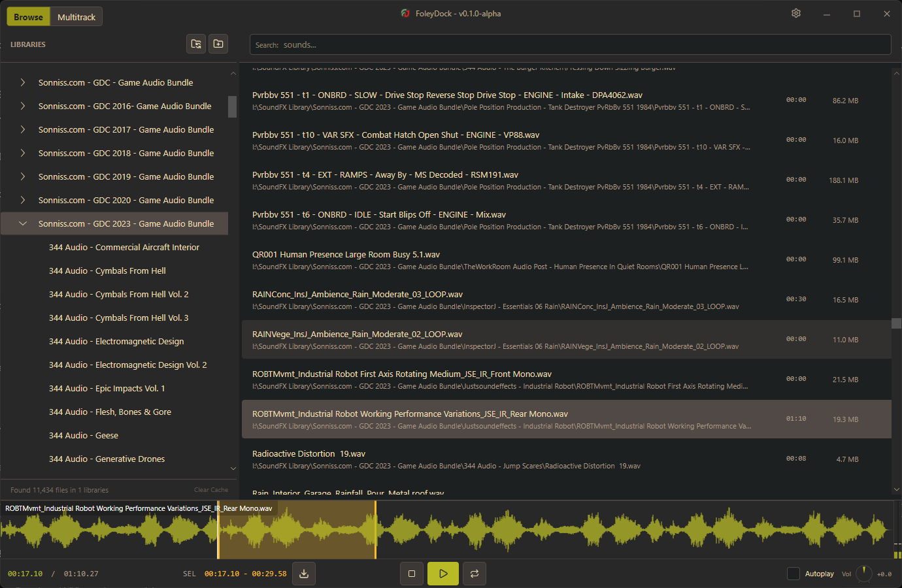Select Radioactive Distortion 19.wav
This screenshot has width=902, height=588.
566,459
